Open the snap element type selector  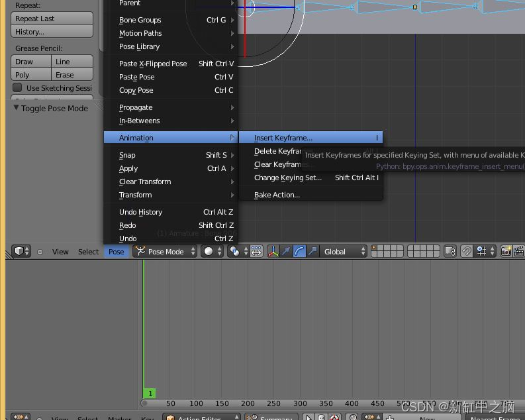[x=485, y=251]
